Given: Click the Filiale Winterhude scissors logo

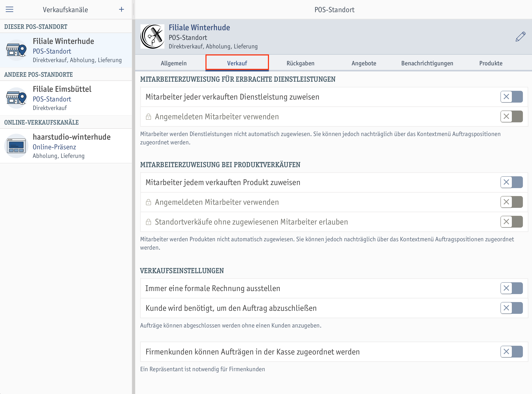Looking at the screenshot, I should [152, 36].
